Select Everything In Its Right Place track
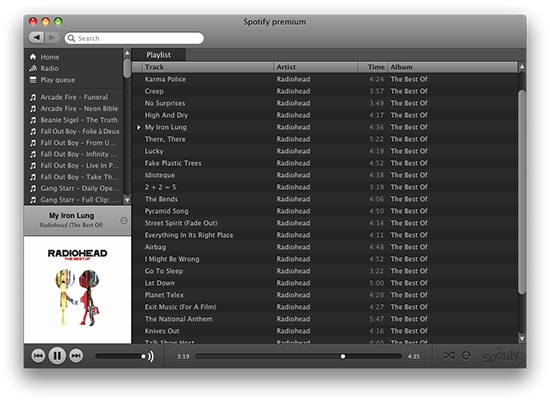Screen dimensions: 550x401 (325, 235)
